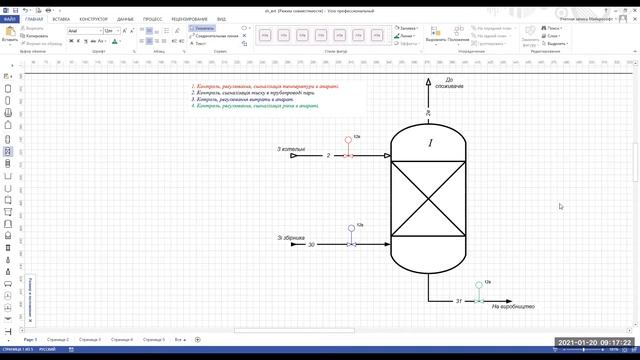Image resolution: width=640 pixels, height=360 pixels.
Task: Open the Линия line dropdown
Action: [405, 36]
